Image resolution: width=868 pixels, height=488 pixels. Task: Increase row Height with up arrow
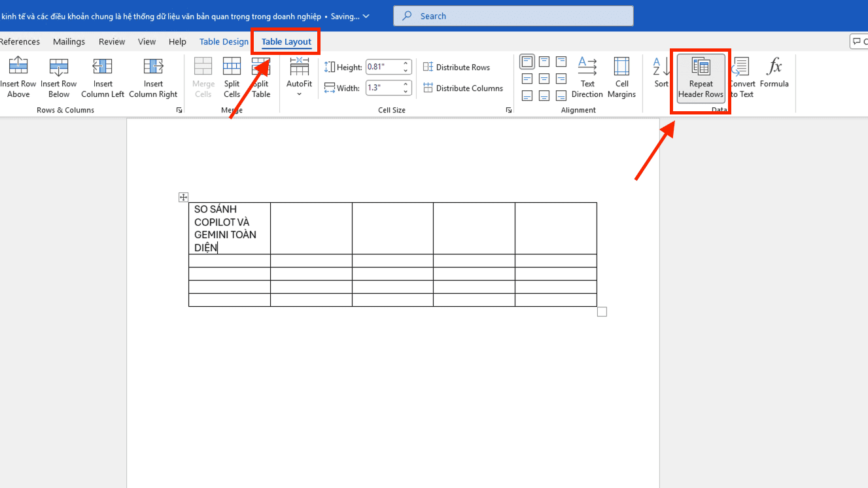[406, 64]
